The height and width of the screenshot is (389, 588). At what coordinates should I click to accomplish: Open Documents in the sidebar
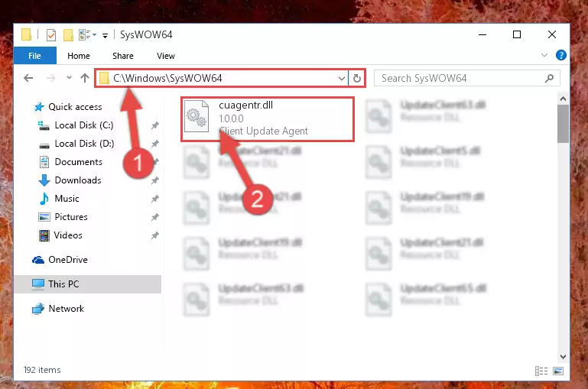pyautogui.click(x=79, y=162)
